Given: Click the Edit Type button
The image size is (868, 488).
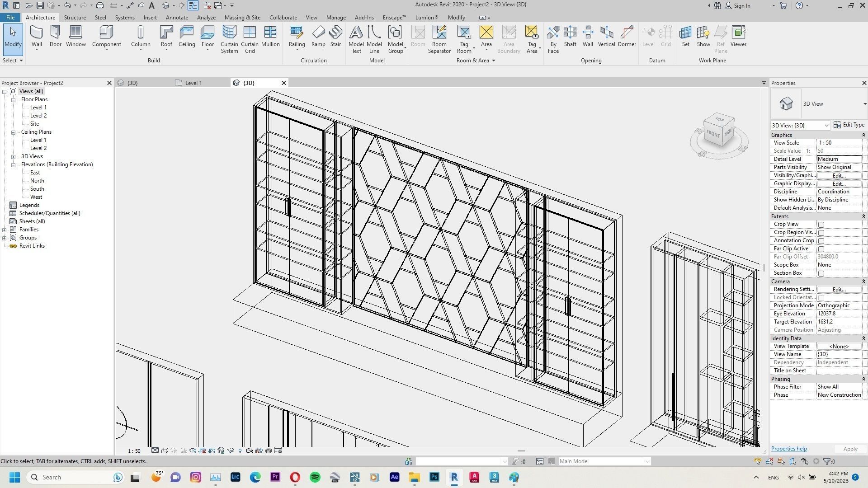Looking at the screenshot, I should pyautogui.click(x=849, y=125).
